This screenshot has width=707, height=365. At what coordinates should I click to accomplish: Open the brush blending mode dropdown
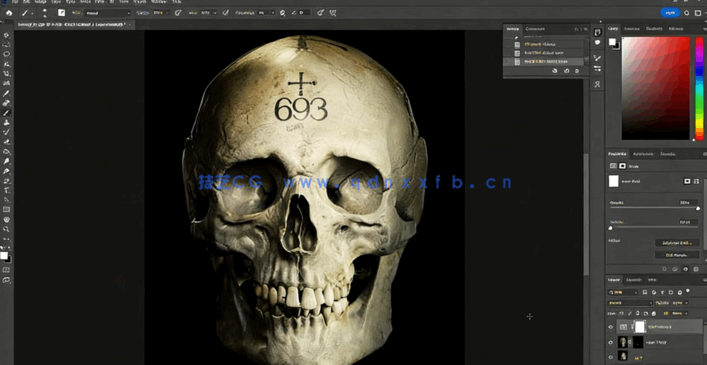106,13
